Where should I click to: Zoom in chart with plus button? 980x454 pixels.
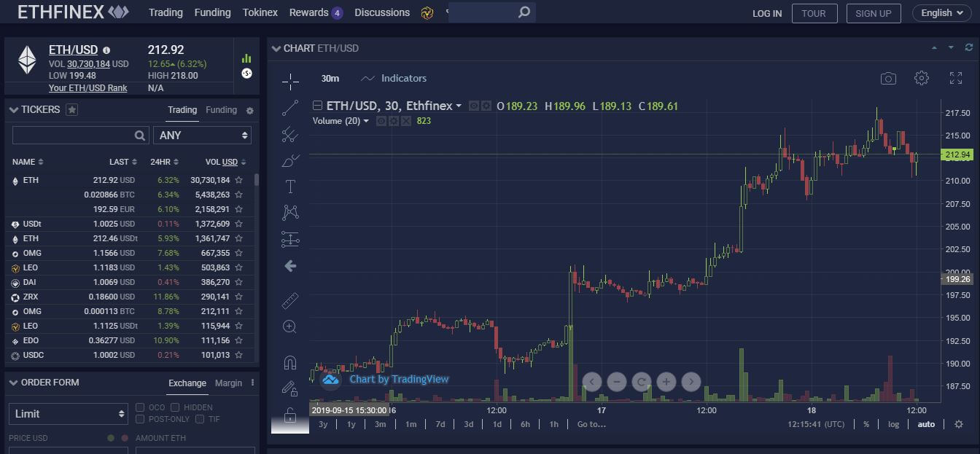coord(666,381)
